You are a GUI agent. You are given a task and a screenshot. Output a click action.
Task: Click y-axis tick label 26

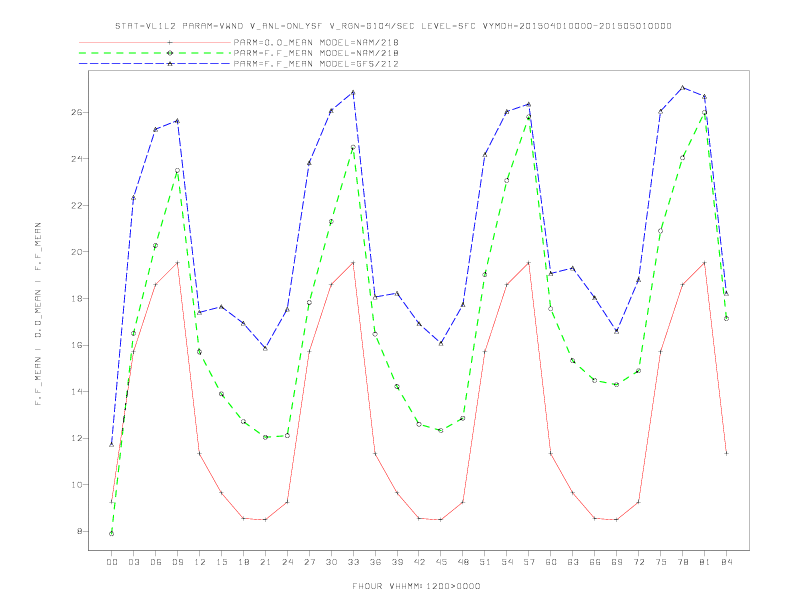click(x=77, y=112)
